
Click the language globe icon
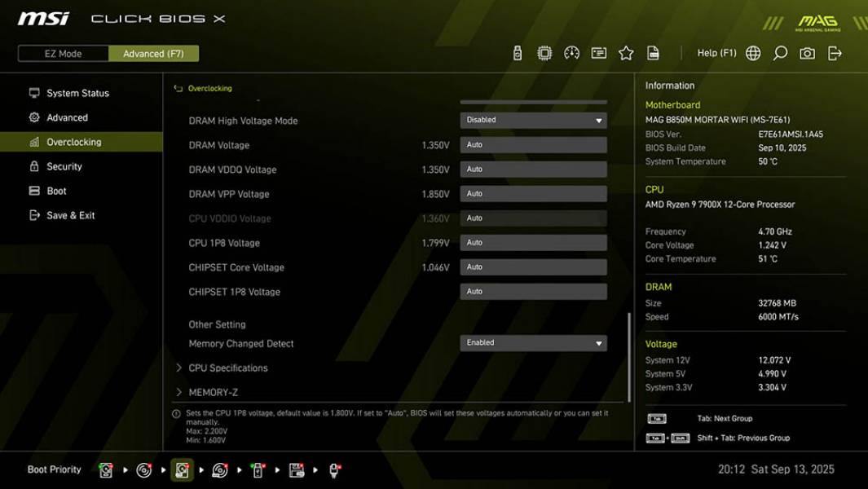point(754,52)
